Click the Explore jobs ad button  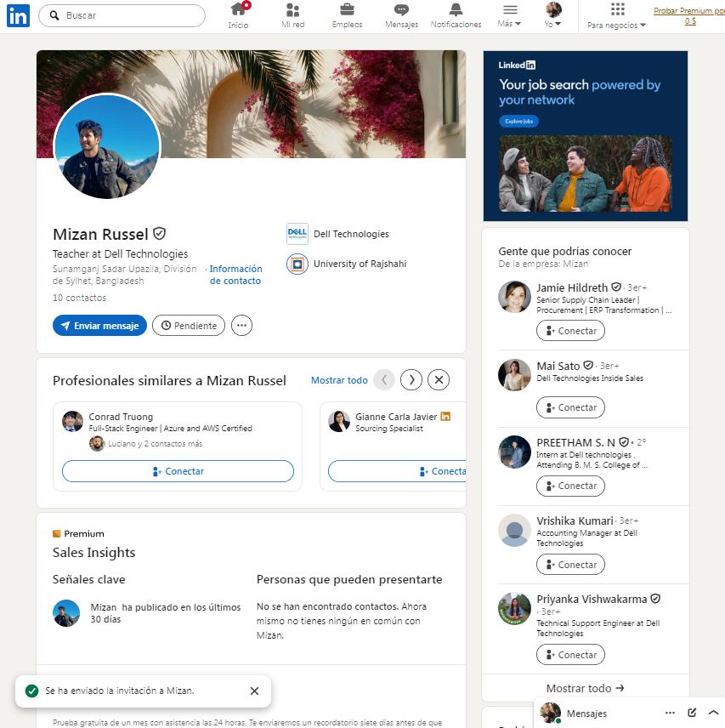click(x=518, y=121)
